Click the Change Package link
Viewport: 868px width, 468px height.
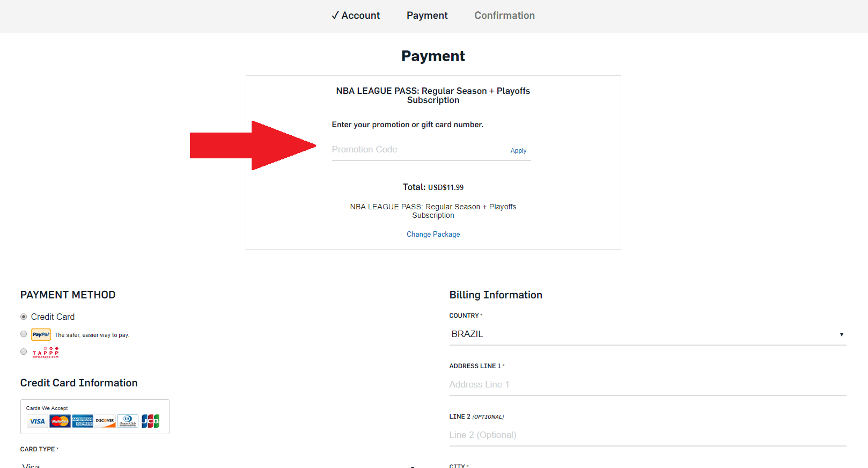(433, 235)
